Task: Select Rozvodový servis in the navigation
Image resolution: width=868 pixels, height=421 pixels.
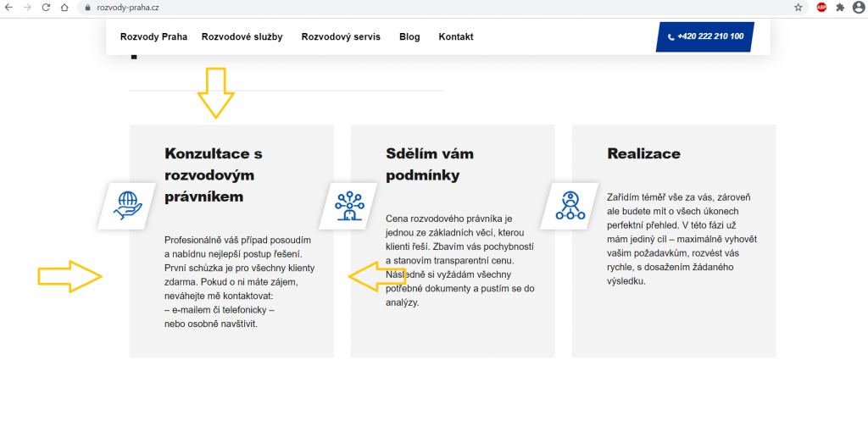Action: point(341,36)
